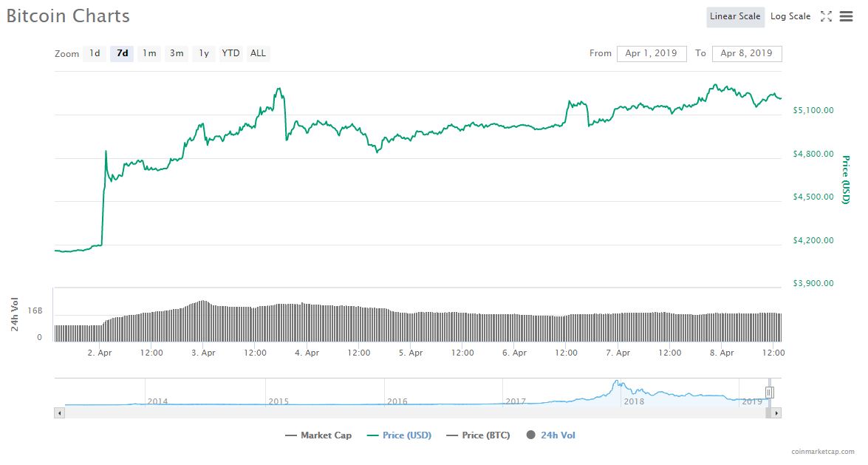Select the ALL zoom range
868x465 pixels.
[258, 53]
